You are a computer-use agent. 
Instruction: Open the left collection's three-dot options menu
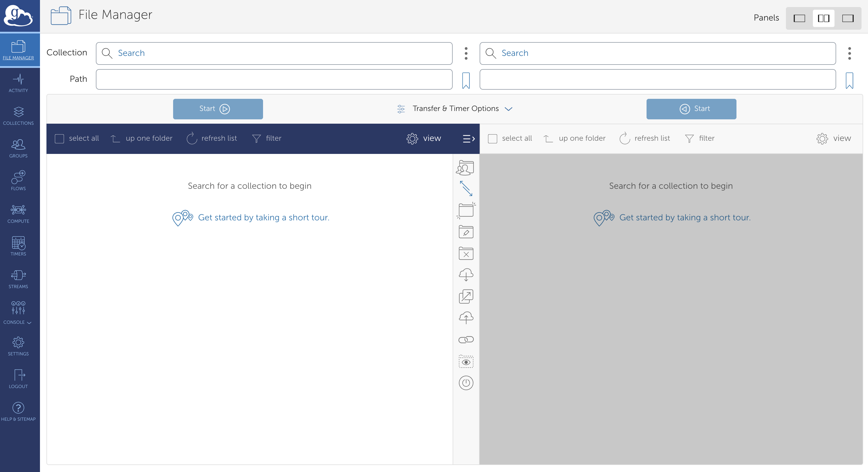(466, 53)
